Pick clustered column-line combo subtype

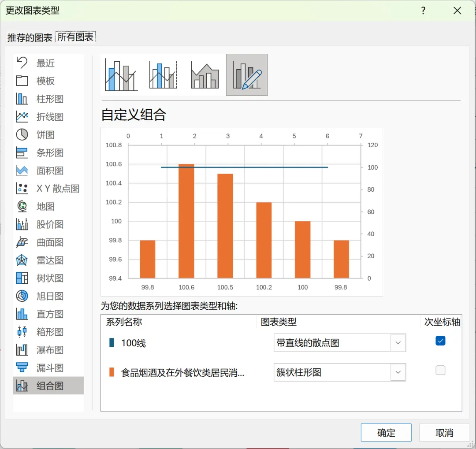coord(121,74)
